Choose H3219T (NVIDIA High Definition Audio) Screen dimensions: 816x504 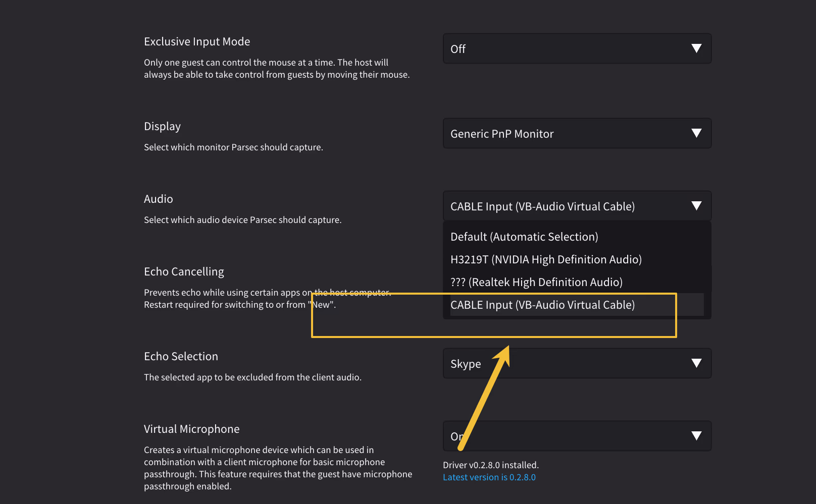click(546, 260)
